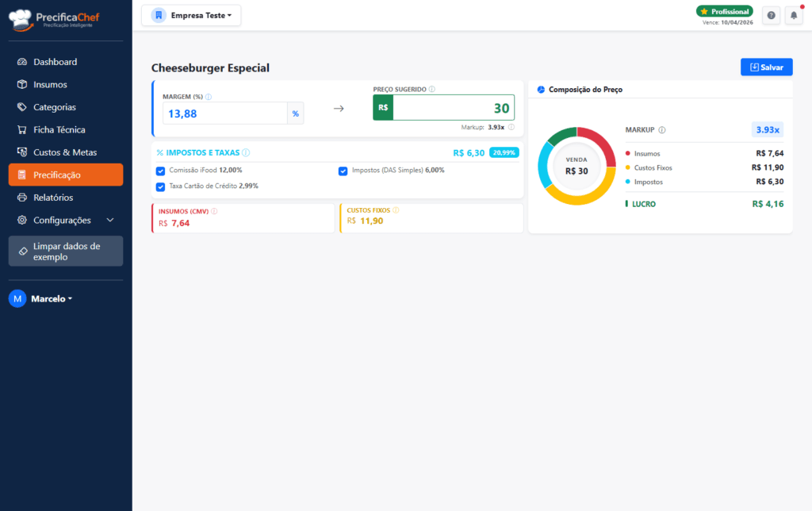Viewport: 812px width, 511px height.
Task: Click the VENDA R$ 30 donut center
Action: [576, 167]
